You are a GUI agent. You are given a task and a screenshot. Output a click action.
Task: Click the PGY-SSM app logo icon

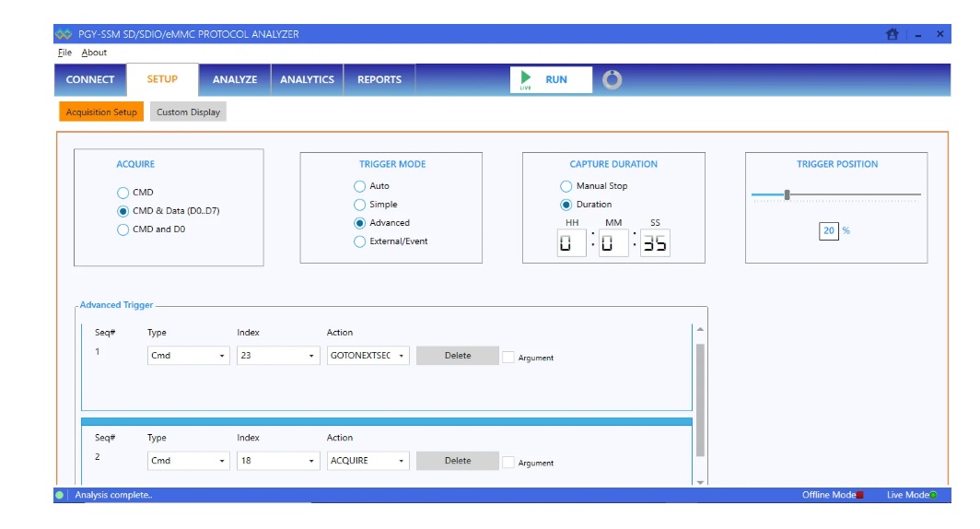(x=64, y=34)
